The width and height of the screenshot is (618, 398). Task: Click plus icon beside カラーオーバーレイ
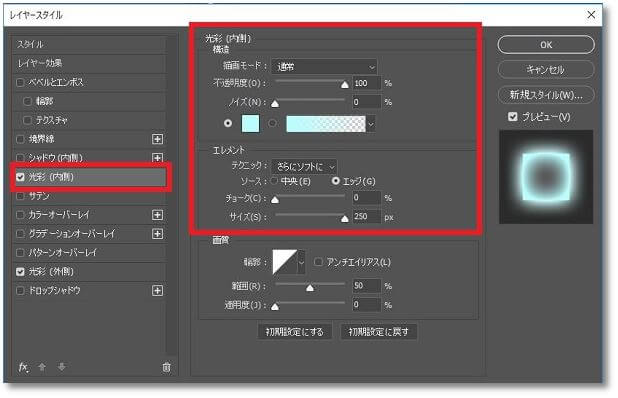click(157, 215)
